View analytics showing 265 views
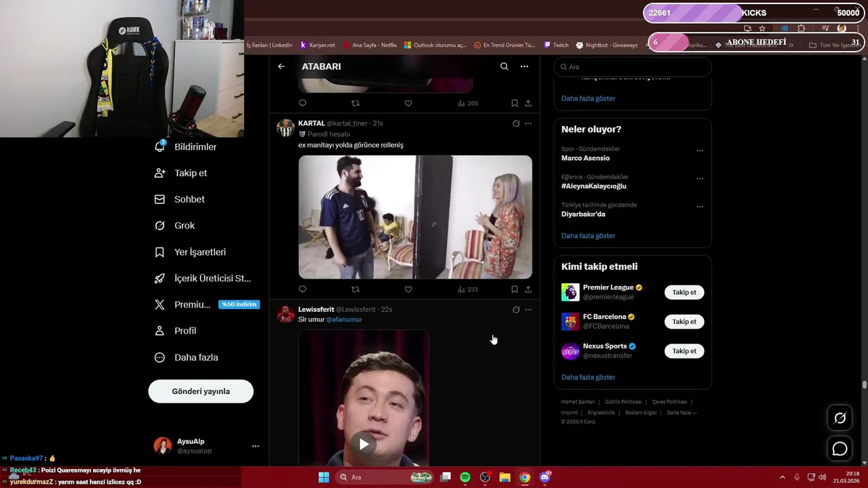This screenshot has width=868, height=488. tap(468, 103)
